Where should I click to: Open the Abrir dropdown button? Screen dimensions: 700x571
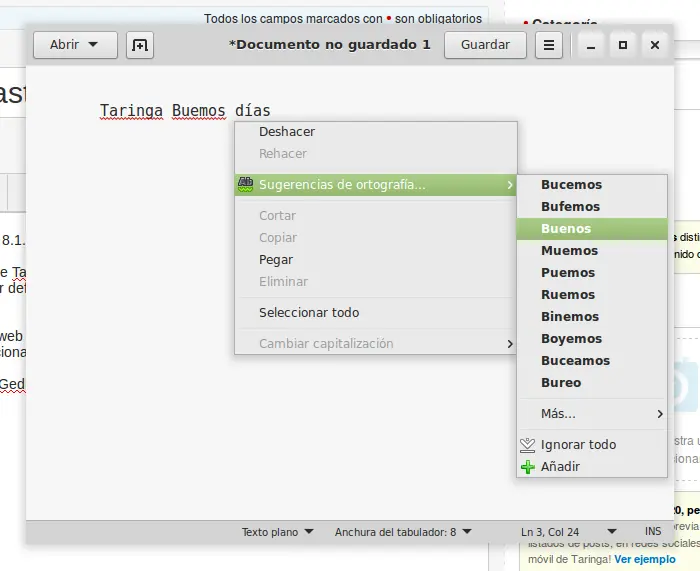pyautogui.click(x=75, y=45)
